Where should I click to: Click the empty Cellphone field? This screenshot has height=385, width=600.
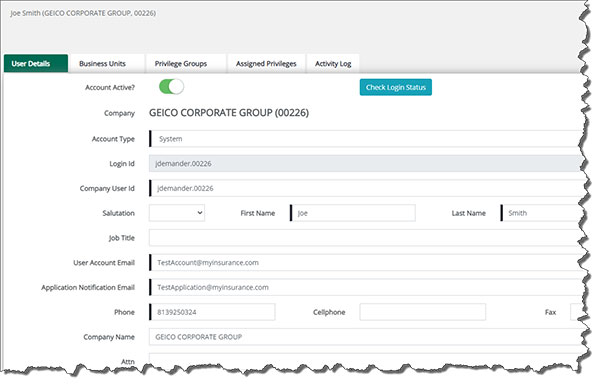click(422, 312)
